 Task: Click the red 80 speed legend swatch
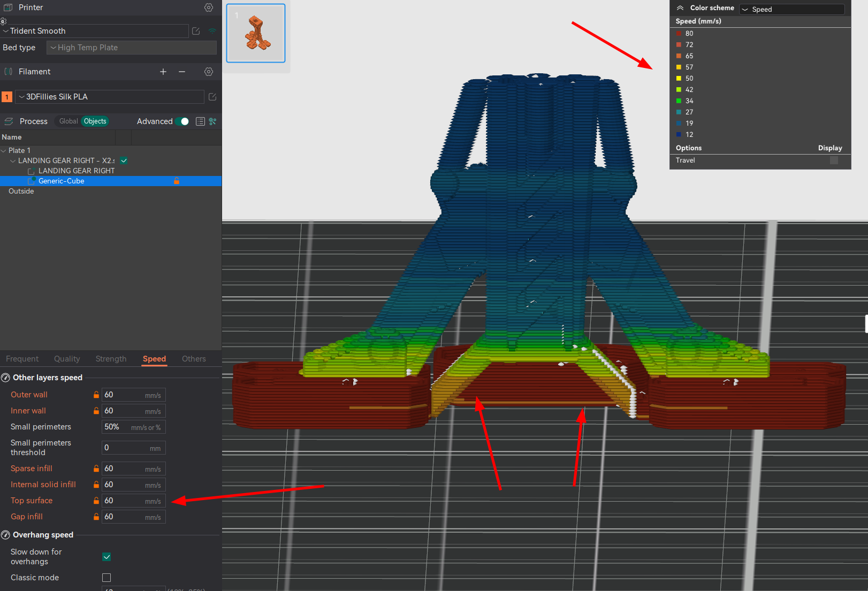click(x=680, y=33)
